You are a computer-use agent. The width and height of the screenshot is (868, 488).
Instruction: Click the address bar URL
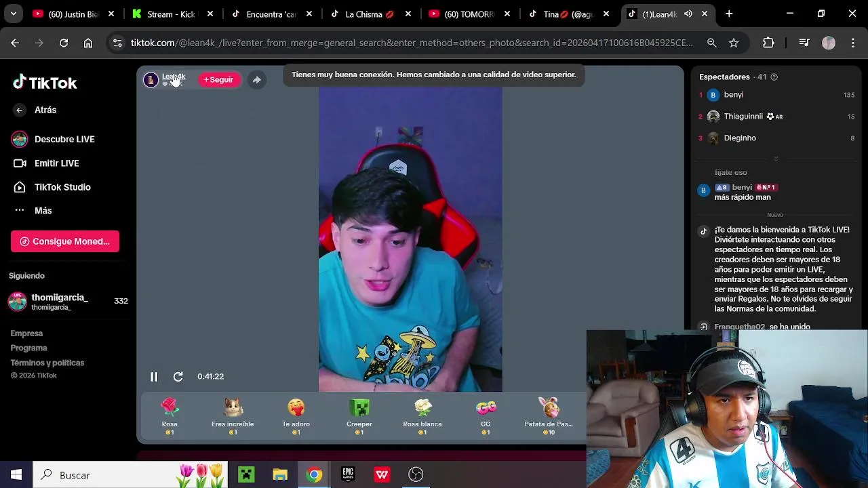click(x=412, y=43)
